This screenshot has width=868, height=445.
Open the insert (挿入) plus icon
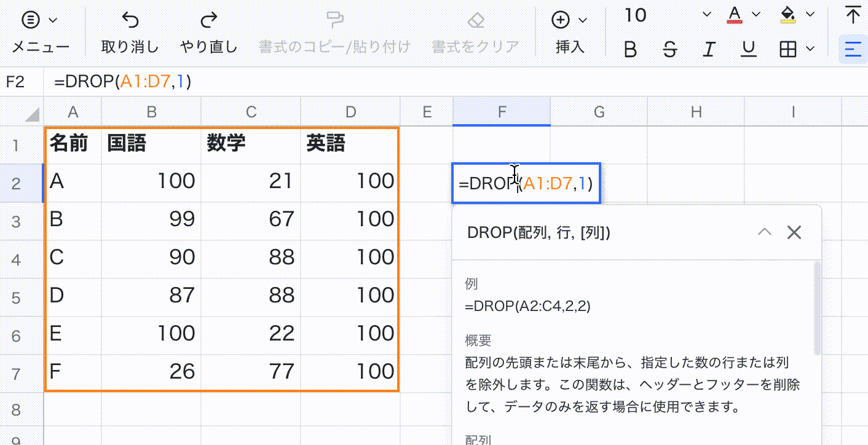(561, 20)
